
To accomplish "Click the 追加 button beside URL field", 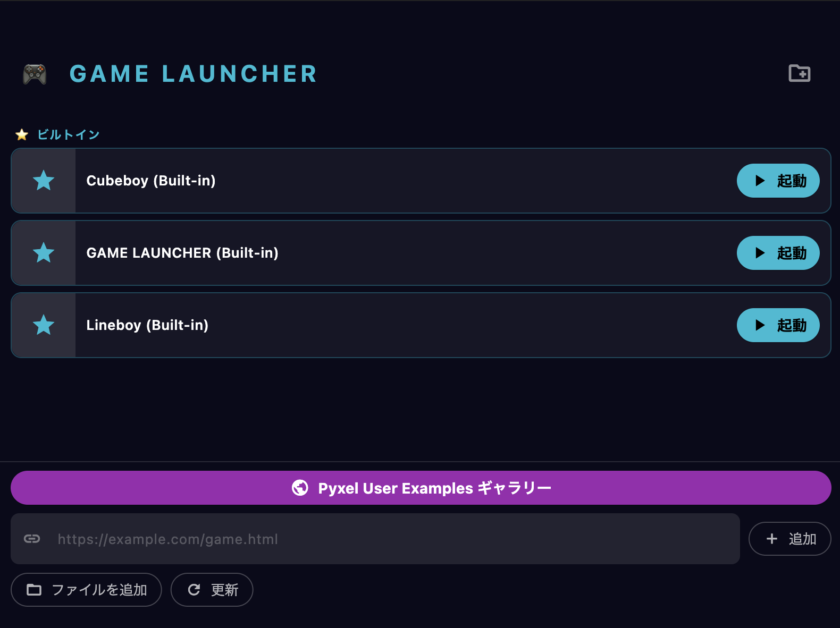I will coord(789,539).
